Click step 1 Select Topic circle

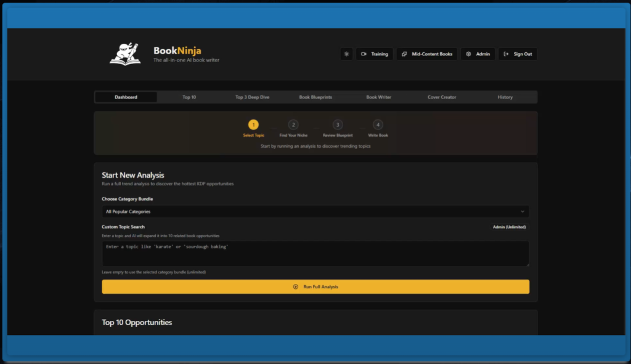253,124
